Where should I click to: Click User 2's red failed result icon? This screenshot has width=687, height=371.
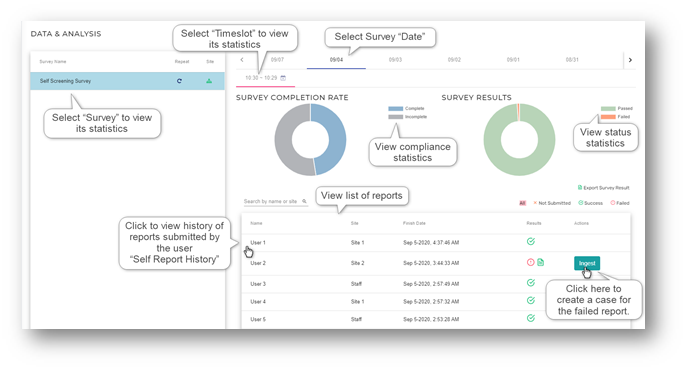click(531, 262)
